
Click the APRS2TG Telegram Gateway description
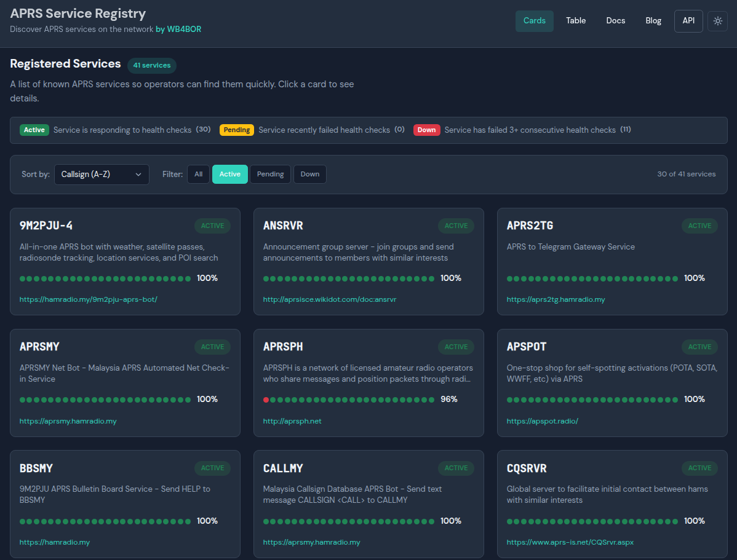coord(571,247)
